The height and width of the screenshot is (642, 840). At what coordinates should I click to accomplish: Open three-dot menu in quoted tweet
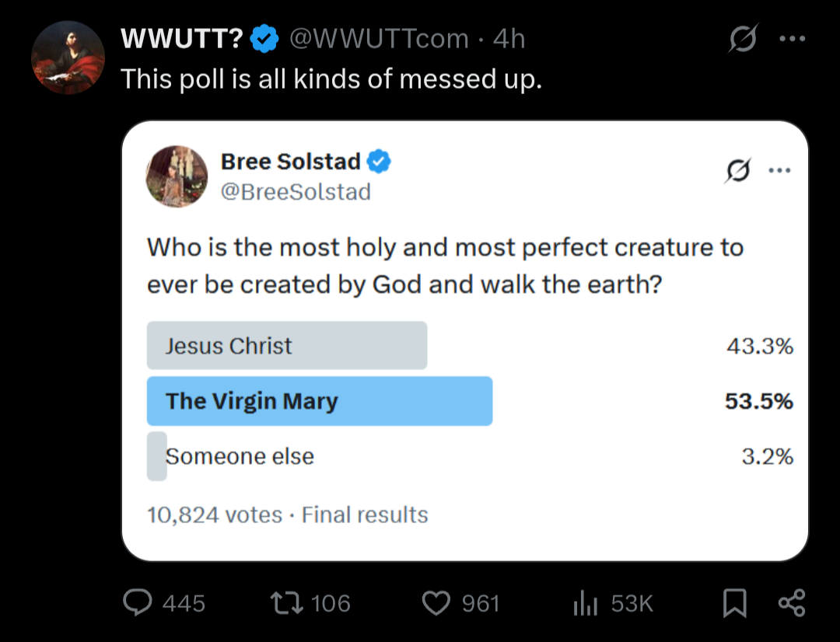779,172
